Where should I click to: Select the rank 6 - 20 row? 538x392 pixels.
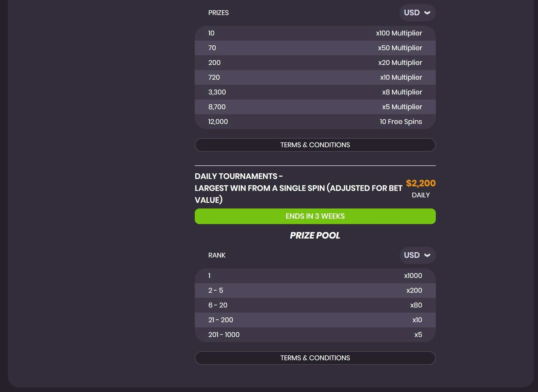[315, 305]
